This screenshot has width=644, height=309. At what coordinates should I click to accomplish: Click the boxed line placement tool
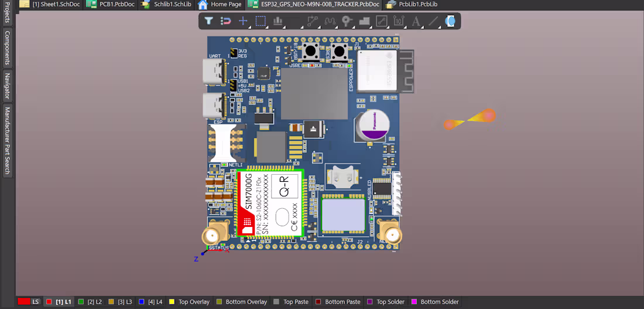[382, 21]
